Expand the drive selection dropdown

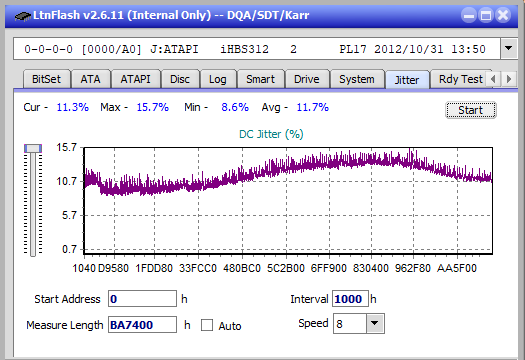click(509, 49)
